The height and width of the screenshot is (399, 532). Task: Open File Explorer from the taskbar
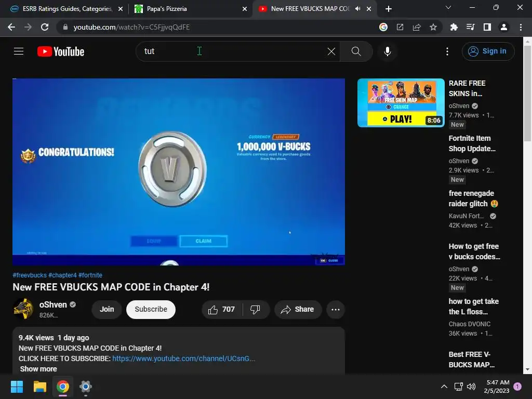coord(39,387)
